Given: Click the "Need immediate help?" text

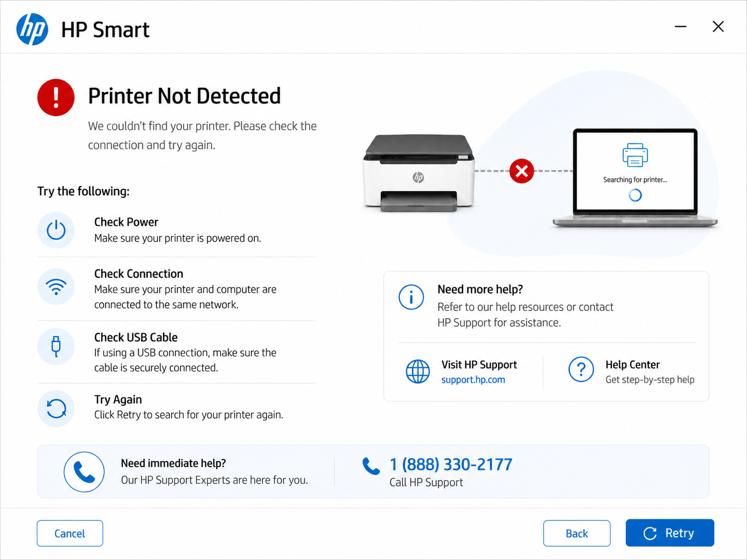Looking at the screenshot, I should 173,463.
